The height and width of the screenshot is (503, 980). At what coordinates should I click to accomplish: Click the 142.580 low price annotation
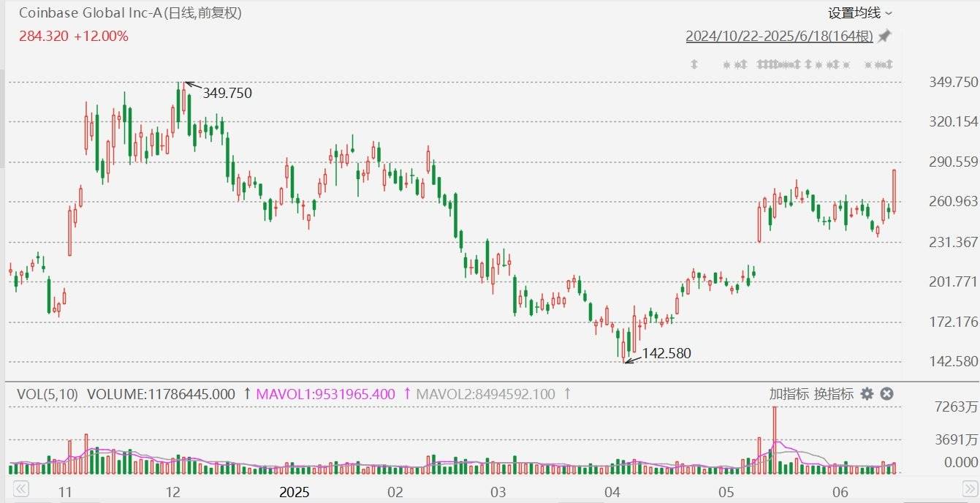(666, 354)
